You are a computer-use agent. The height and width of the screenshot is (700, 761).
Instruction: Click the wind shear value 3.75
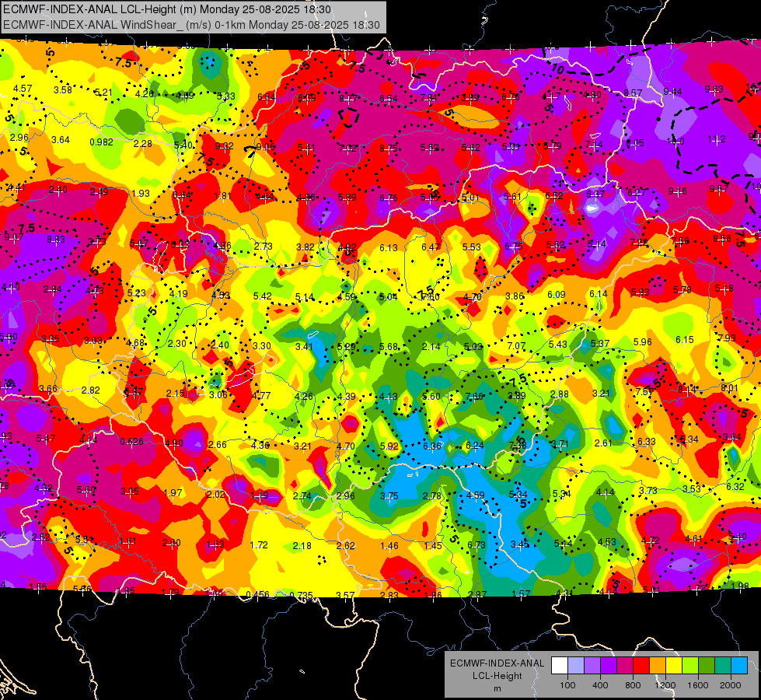pos(389,496)
